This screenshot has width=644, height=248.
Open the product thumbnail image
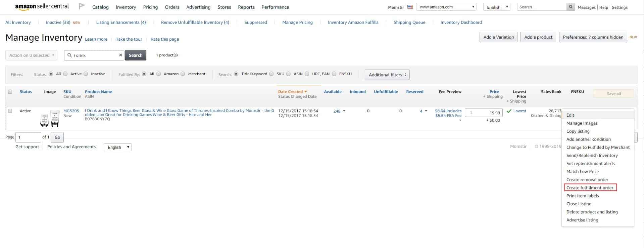(x=50, y=119)
